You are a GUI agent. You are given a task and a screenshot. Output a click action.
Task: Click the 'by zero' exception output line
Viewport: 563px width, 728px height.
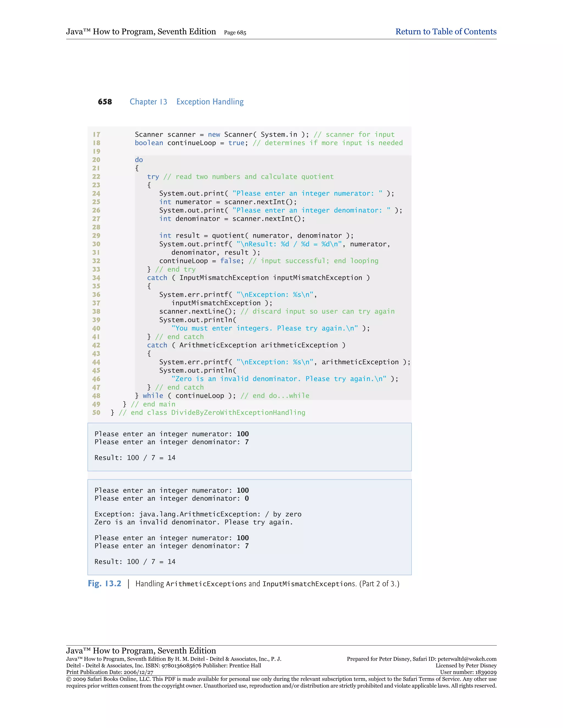[x=198, y=514]
